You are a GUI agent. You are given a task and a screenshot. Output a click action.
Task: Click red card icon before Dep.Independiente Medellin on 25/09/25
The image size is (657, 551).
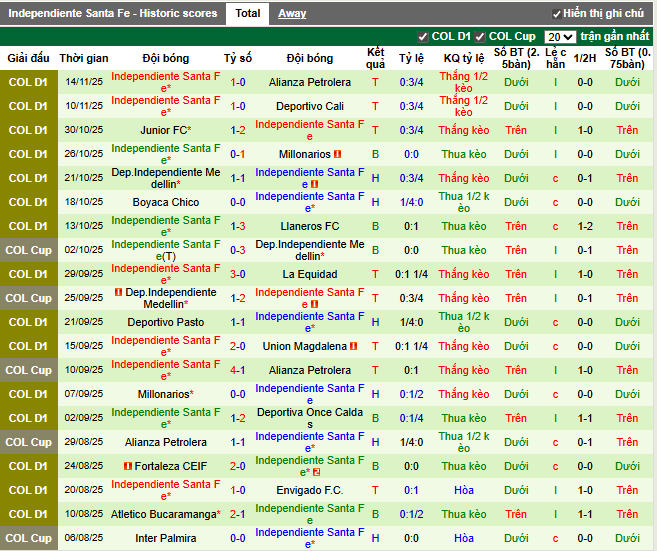pos(117,292)
